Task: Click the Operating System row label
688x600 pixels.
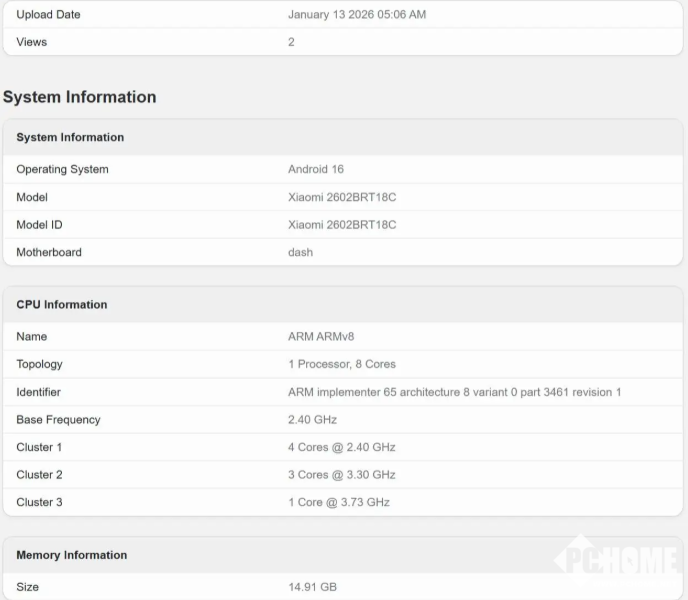Action: point(62,169)
